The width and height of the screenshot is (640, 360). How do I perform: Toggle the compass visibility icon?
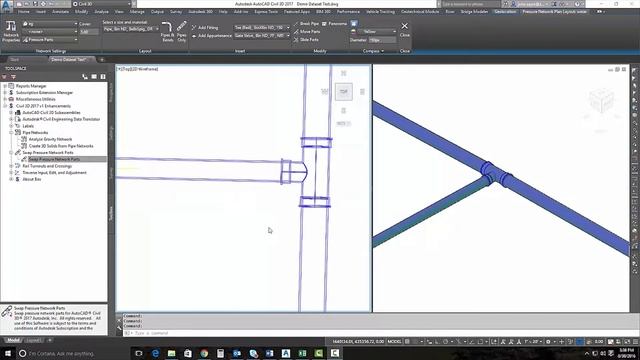(x=354, y=24)
